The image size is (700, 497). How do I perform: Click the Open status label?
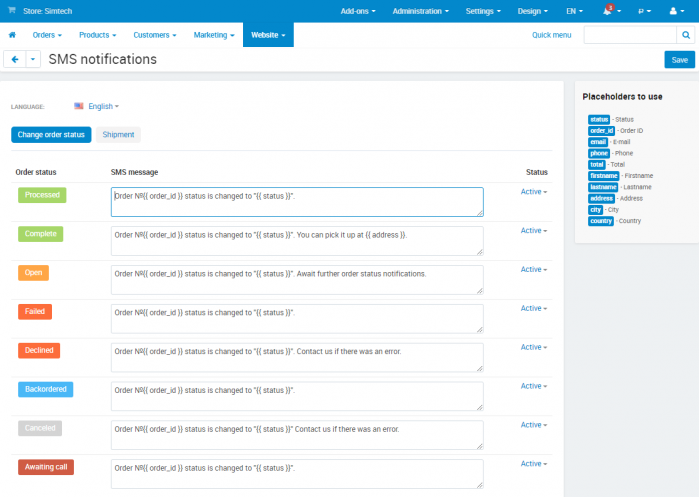tap(33, 272)
